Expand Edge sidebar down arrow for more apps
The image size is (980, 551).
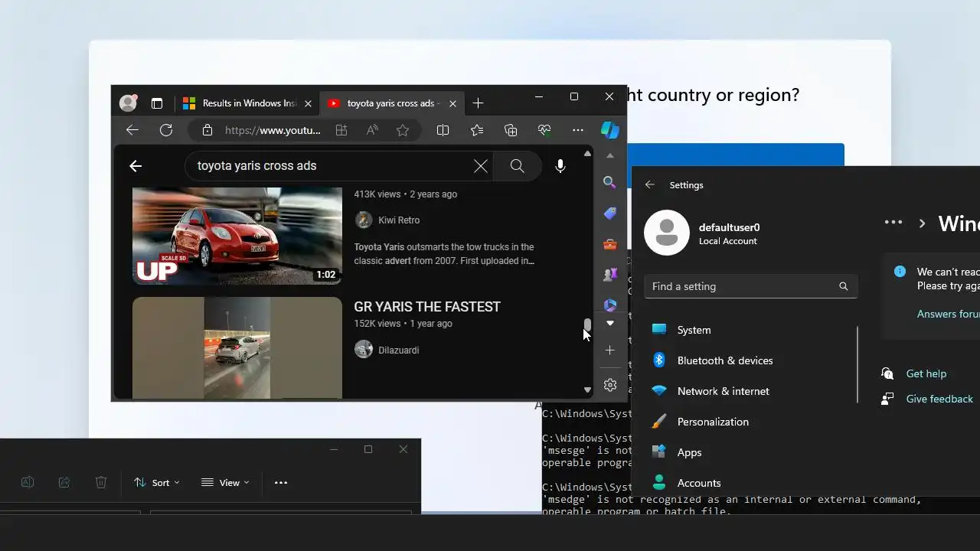[x=610, y=323]
